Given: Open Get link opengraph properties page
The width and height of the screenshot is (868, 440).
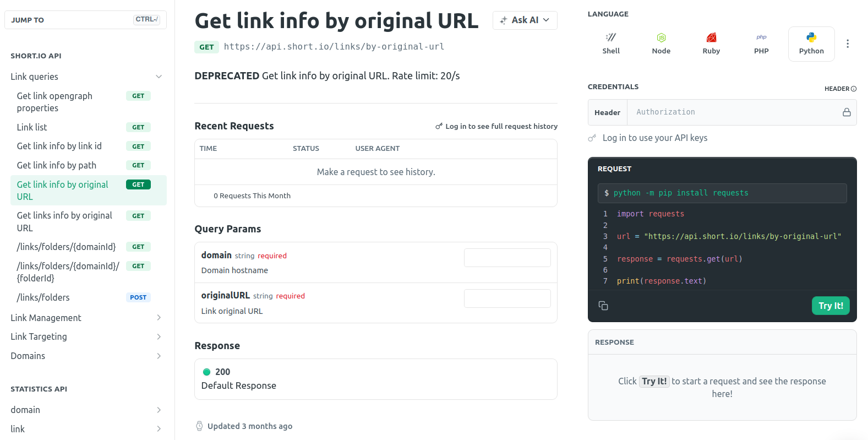Looking at the screenshot, I should point(88,102).
